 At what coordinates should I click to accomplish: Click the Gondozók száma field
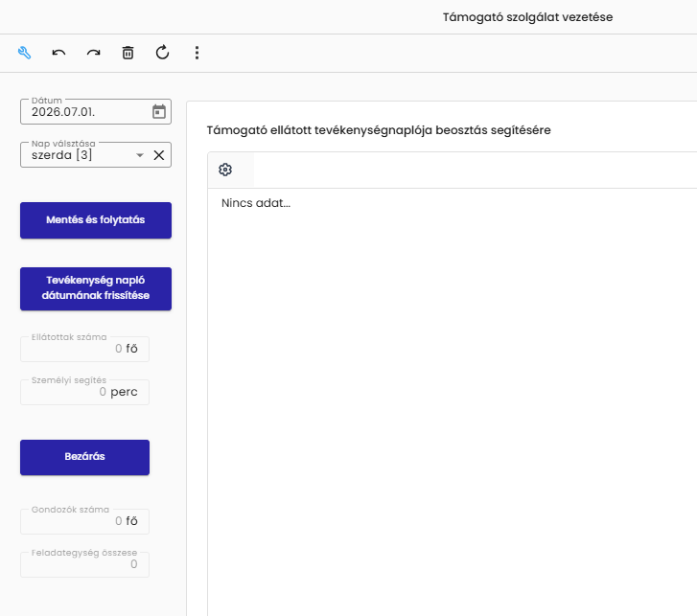(85, 521)
